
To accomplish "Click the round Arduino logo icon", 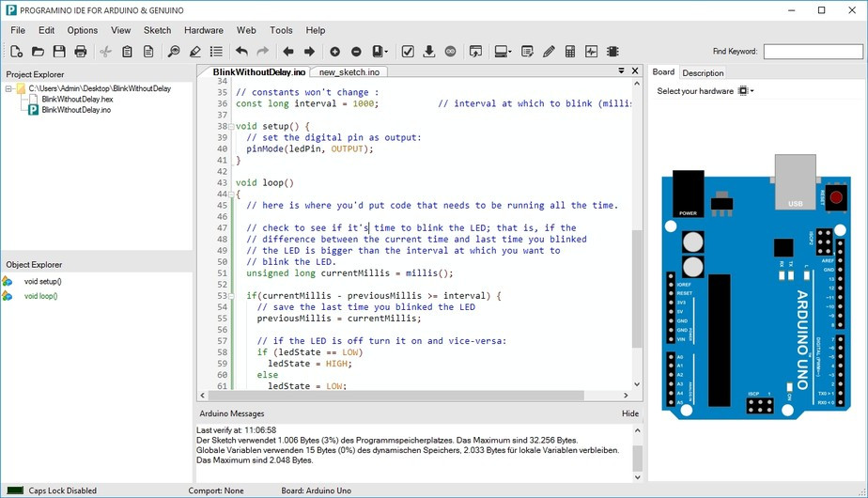I will [451, 52].
